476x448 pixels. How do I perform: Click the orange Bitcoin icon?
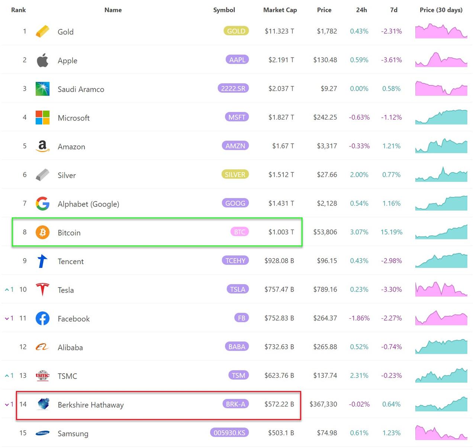click(x=42, y=232)
